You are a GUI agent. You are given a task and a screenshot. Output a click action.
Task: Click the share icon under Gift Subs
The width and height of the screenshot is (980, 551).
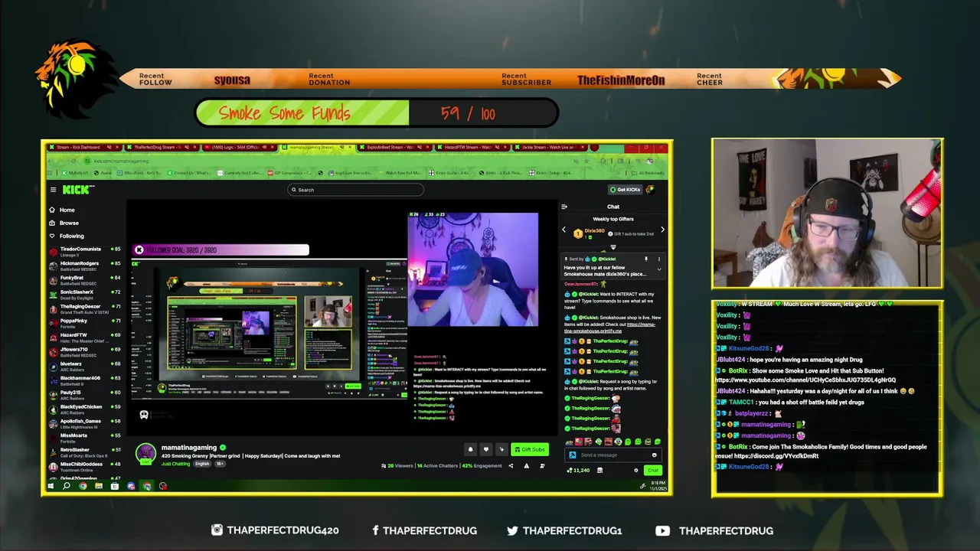(511, 466)
